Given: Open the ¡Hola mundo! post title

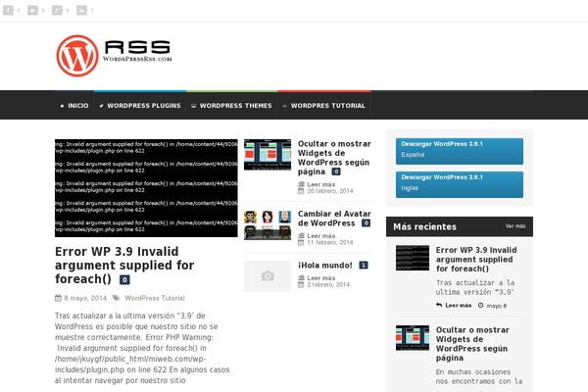Looking at the screenshot, I should 325,266.
